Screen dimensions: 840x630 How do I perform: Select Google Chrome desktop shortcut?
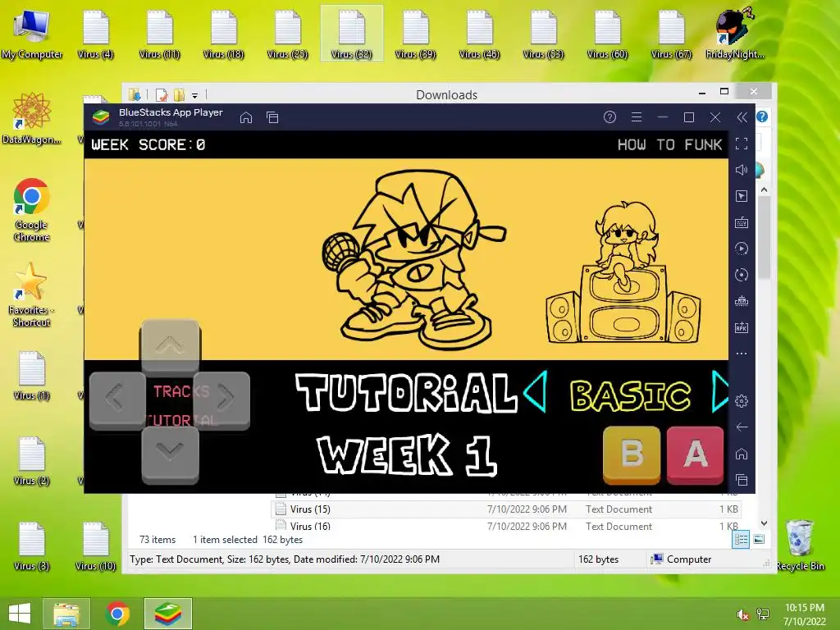tap(32, 209)
